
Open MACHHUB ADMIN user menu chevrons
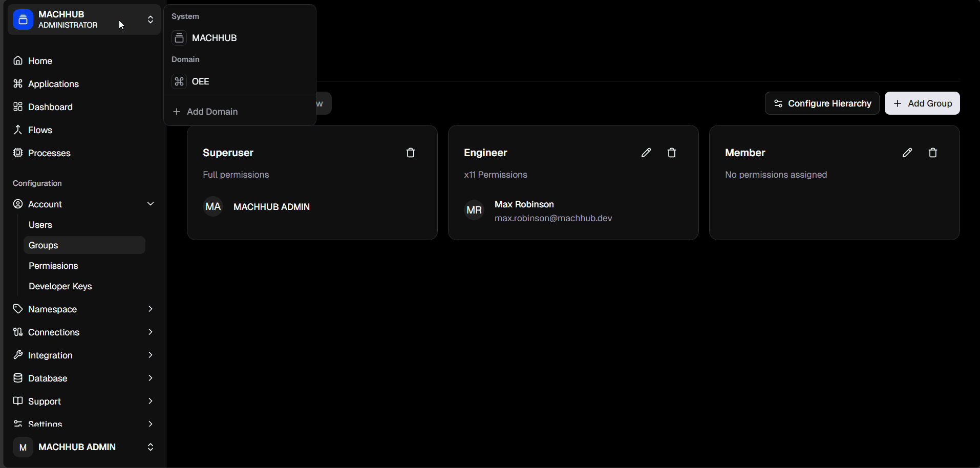pos(151,447)
